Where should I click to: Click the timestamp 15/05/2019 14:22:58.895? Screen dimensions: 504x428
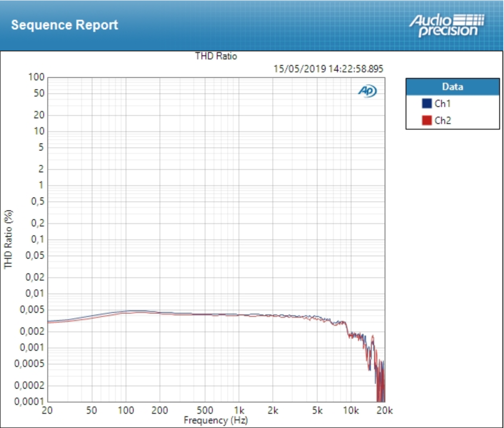coord(328,69)
